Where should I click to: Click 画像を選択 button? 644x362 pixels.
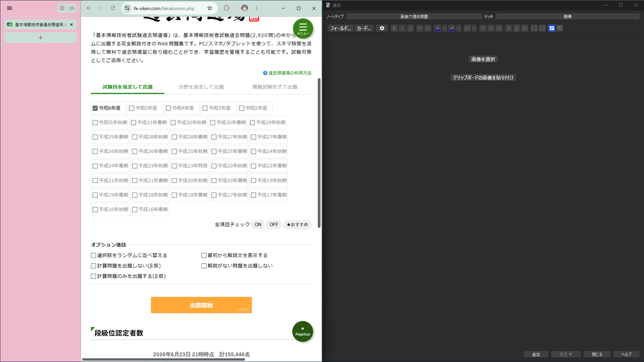pyautogui.click(x=483, y=59)
